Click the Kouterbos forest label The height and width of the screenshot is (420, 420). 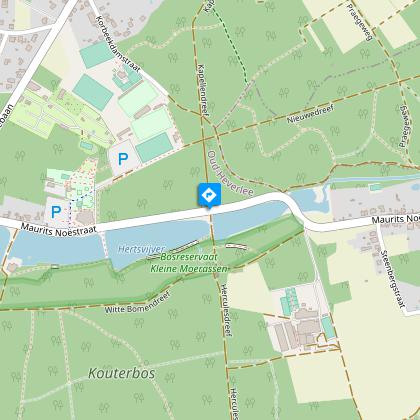coord(122,373)
